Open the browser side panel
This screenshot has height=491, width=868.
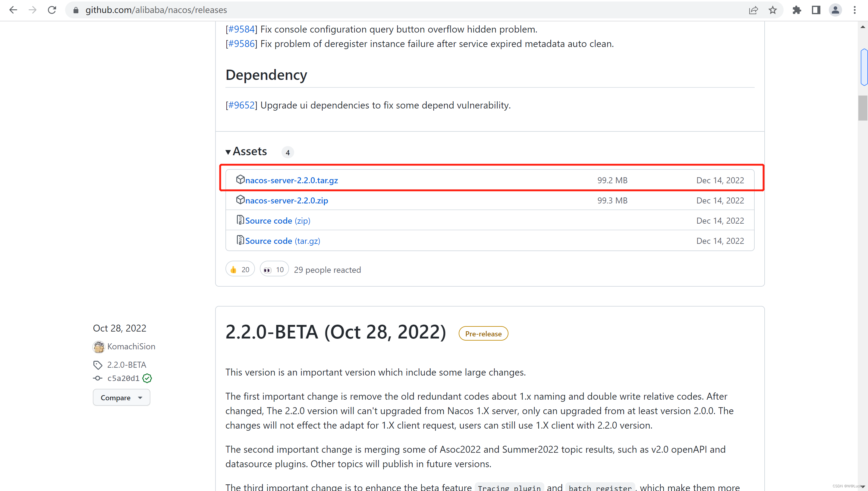816,10
